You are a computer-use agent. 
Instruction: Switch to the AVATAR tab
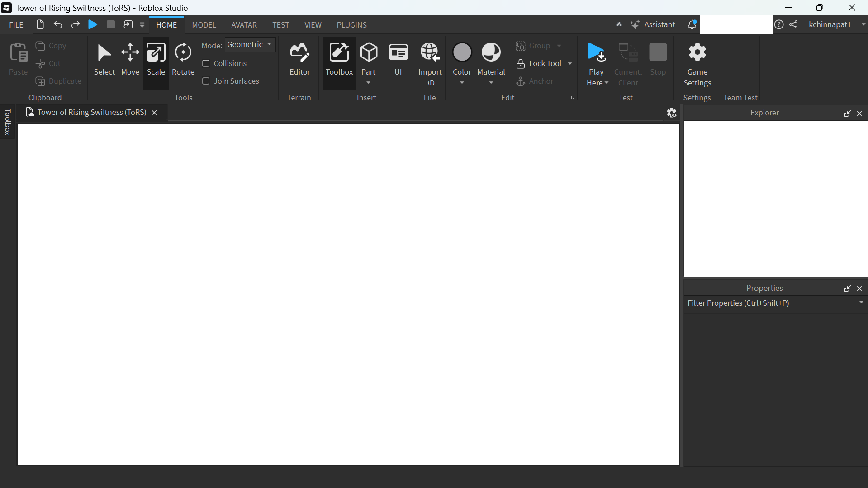click(x=244, y=25)
